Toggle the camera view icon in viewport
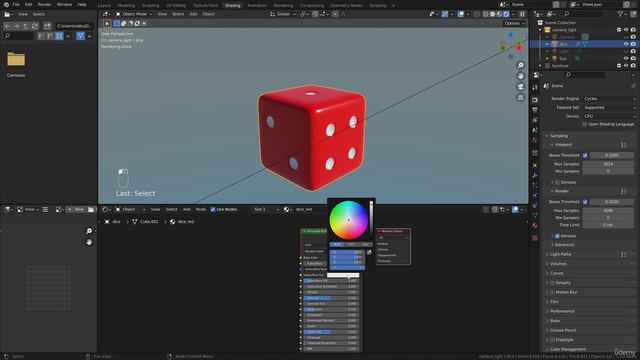Image resolution: width=640 pixels, height=360 pixels. (521, 87)
